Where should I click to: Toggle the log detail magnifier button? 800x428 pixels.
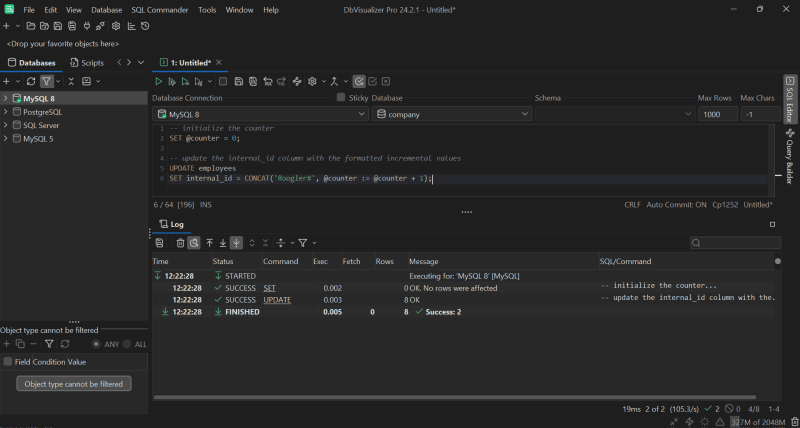coord(194,243)
